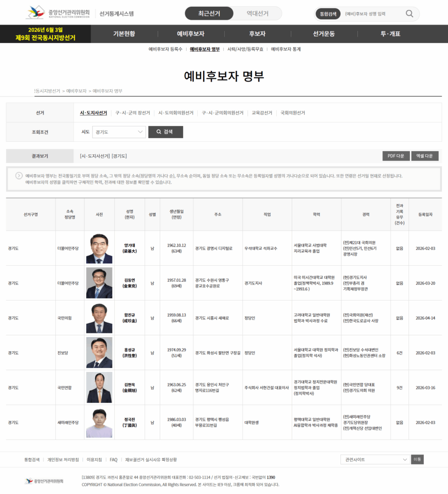The width and height of the screenshot is (448, 494).
Task: Click the 검색 search button
Action: click(x=165, y=132)
